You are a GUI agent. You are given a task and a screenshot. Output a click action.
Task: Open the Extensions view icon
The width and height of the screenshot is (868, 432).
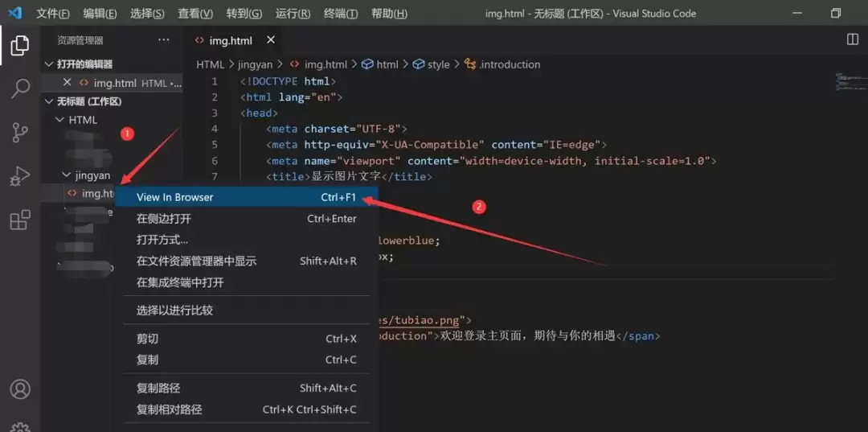pyautogui.click(x=20, y=220)
